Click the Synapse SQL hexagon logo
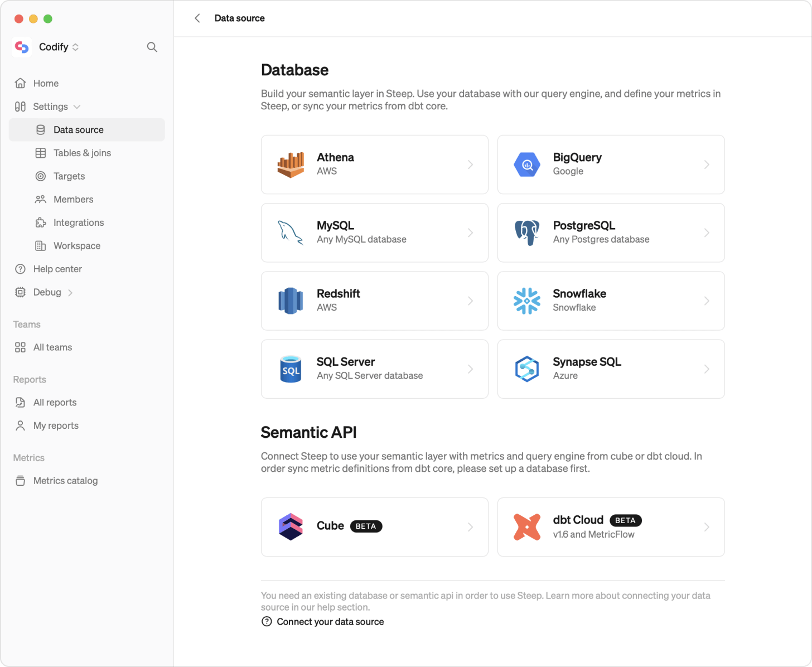This screenshot has height=667, width=812. pyautogui.click(x=527, y=369)
